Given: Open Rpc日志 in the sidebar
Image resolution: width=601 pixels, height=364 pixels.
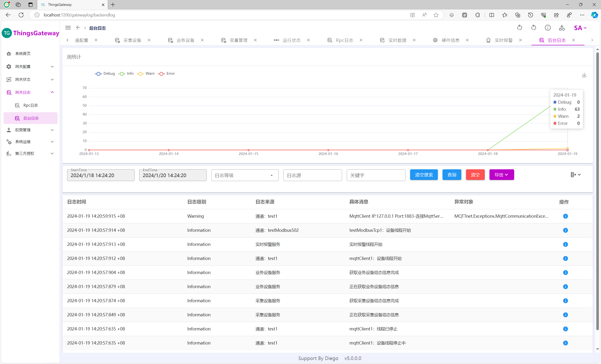Looking at the screenshot, I should click(x=31, y=105).
